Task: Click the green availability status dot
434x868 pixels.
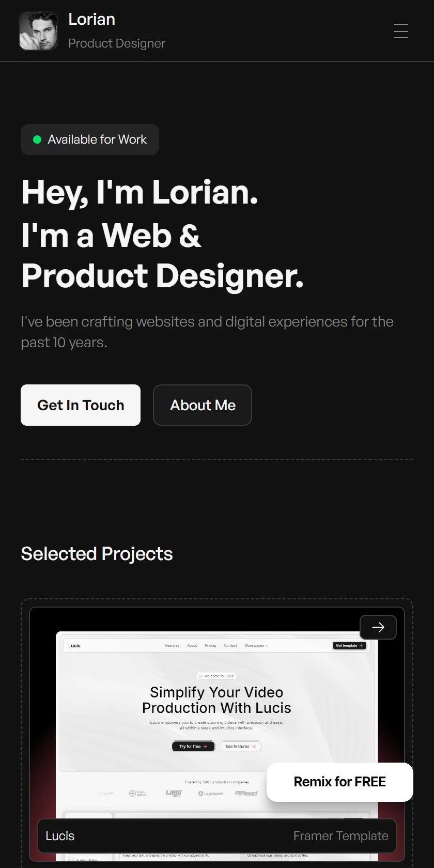Action: pos(37,139)
